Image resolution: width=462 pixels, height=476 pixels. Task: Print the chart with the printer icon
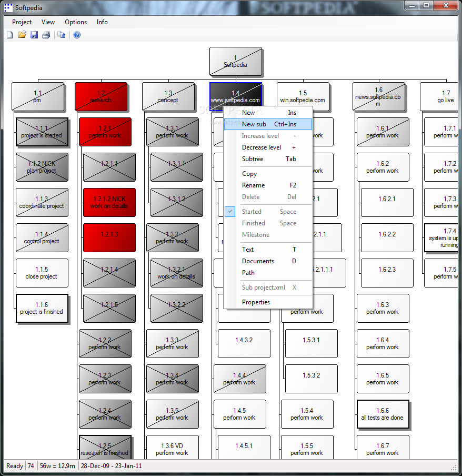[46, 35]
